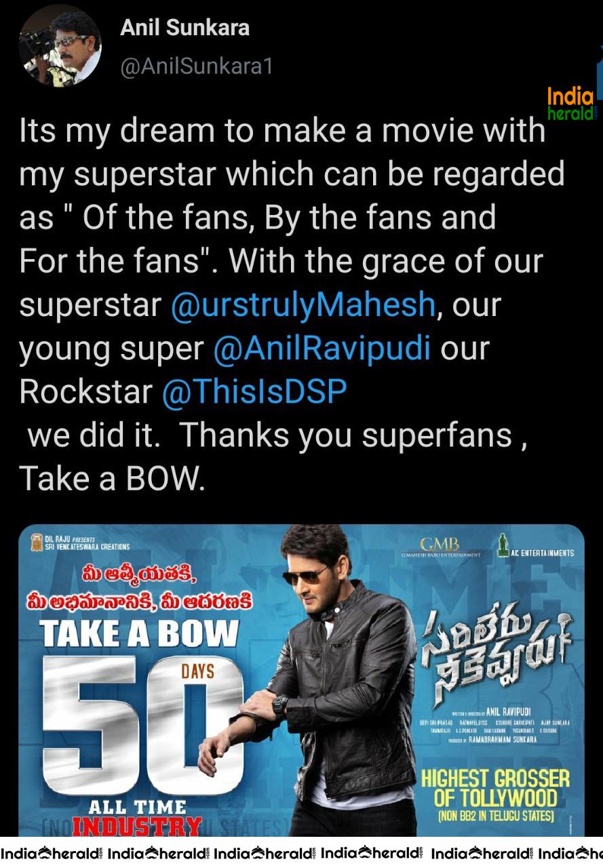Click the GMB Entertainment logo on poster
The height and width of the screenshot is (868, 603).
[440, 547]
